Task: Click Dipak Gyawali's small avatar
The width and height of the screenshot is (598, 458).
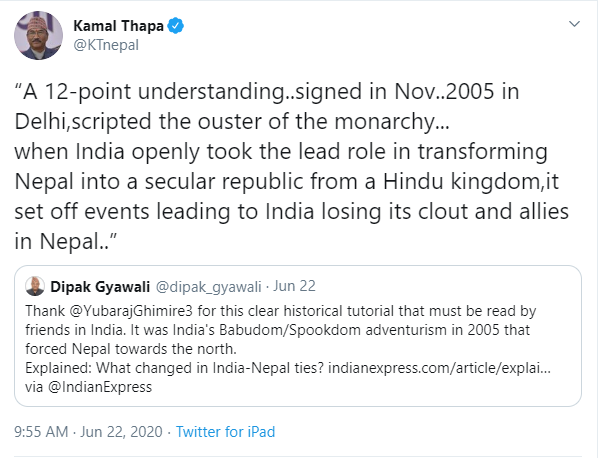Action: pos(35,286)
